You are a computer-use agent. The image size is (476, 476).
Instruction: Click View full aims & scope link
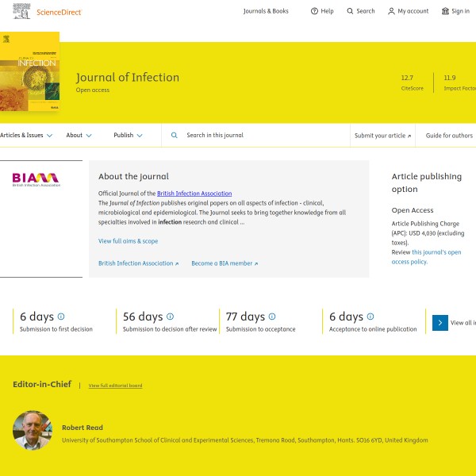(x=128, y=241)
